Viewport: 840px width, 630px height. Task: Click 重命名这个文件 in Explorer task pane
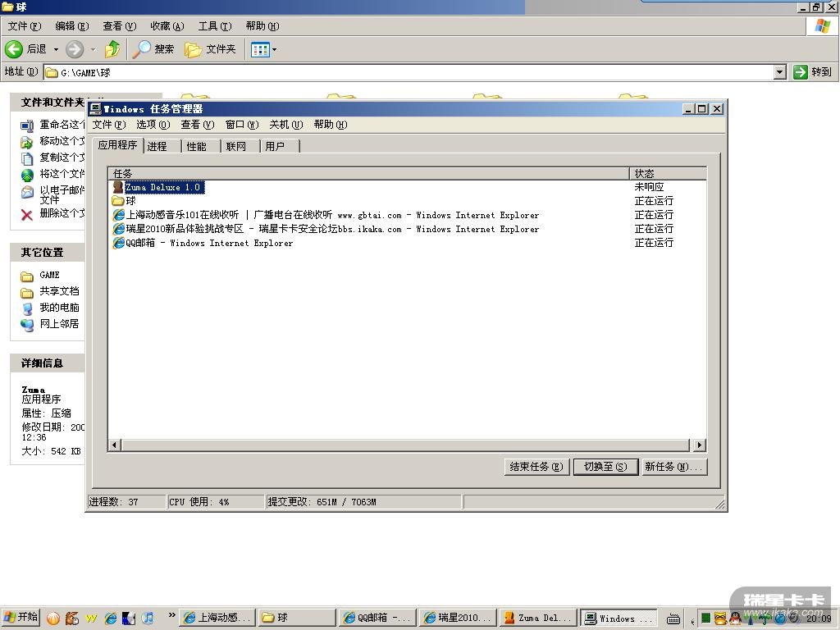coord(52,125)
